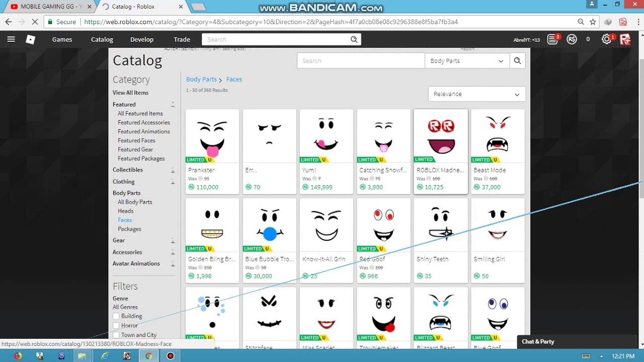
Task: Click the gray cloud extension icon
Action: [x=609, y=22]
